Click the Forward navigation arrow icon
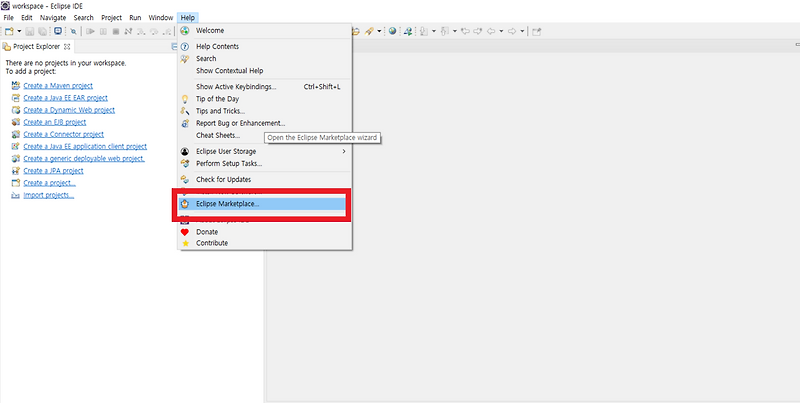This screenshot has height=403, width=800. tap(512, 31)
